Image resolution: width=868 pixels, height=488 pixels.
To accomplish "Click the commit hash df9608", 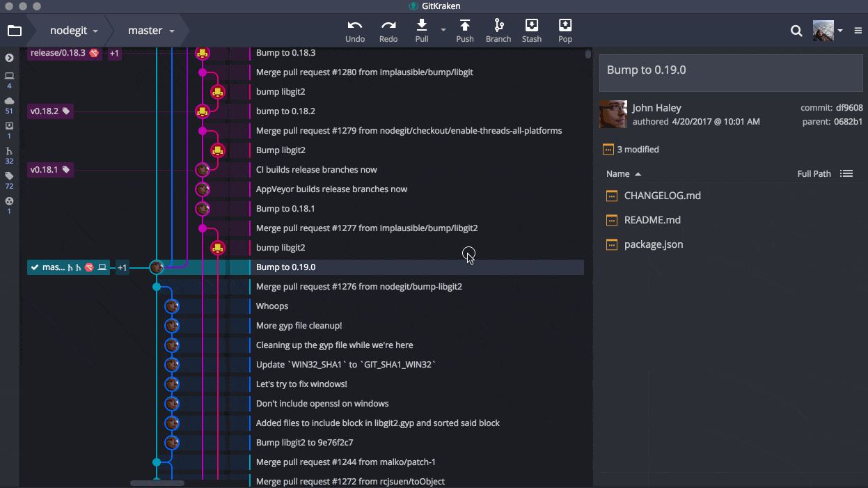I will 849,108.
